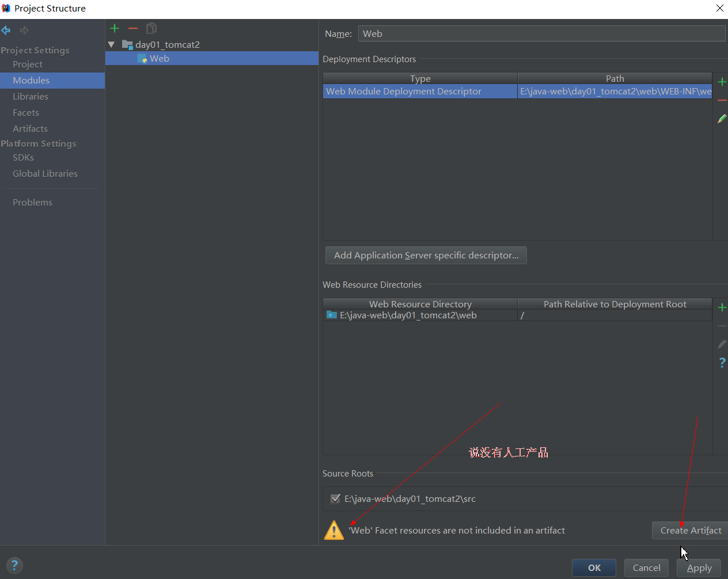This screenshot has width=728, height=579.
Task: Go to the SDKs platform settings
Action: pyautogui.click(x=23, y=157)
